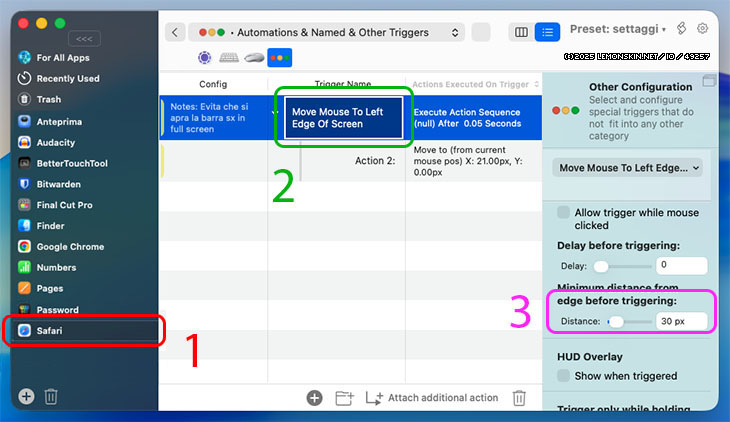Add a new app with sidebar plus
Viewport: 730px width, 422px height.
coord(26,396)
